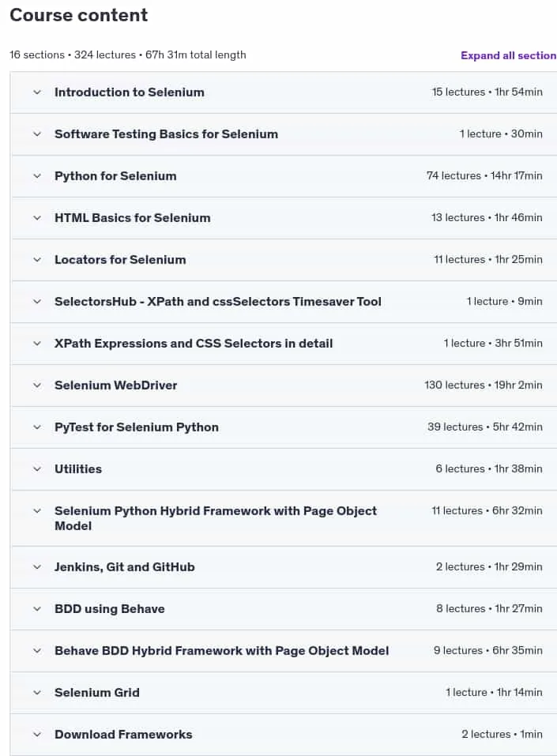Expand Jenkins, Git and GitHub chevron

click(37, 567)
